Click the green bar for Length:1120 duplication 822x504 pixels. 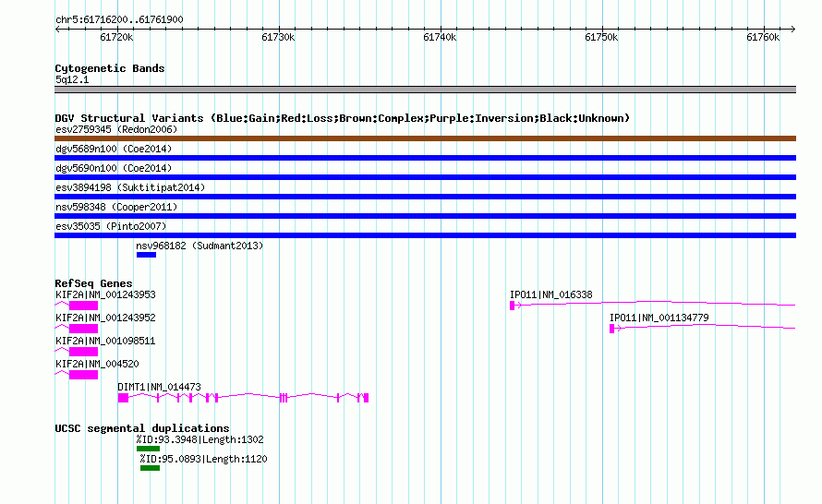point(150,468)
